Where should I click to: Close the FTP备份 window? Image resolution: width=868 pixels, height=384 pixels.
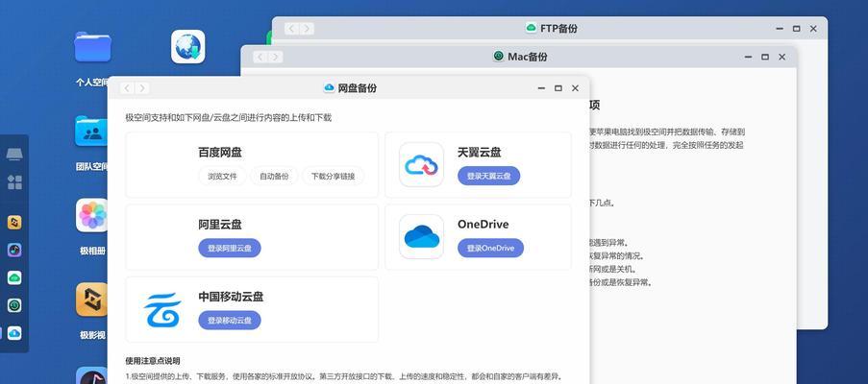(x=813, y=29)
